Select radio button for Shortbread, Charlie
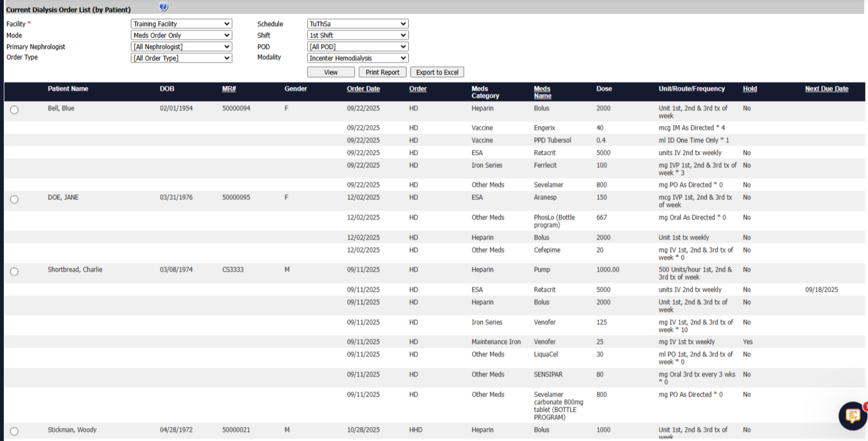The image size is (868, 441). (14, 272)
